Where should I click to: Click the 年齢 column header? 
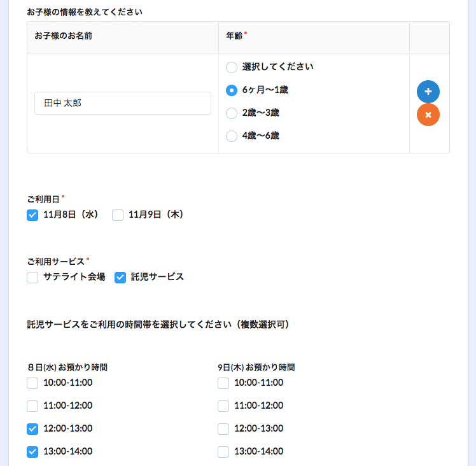click(234, 36)
